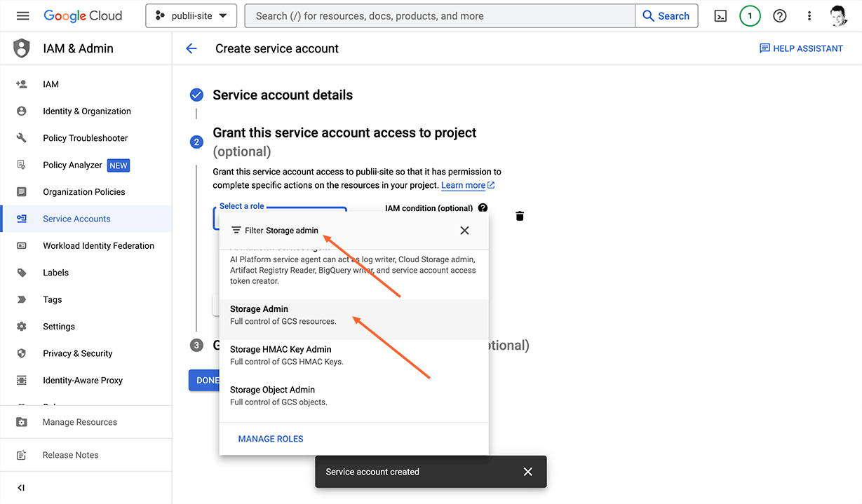Screen dimensions: 862x504
Task: Delete the role row with trash icon
Action: click(519, 216)
